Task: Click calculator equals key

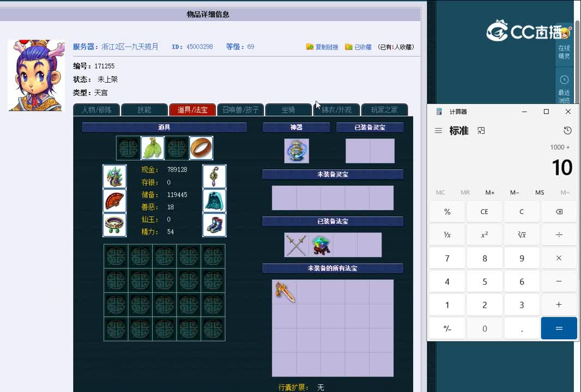Action: [559, 328]
